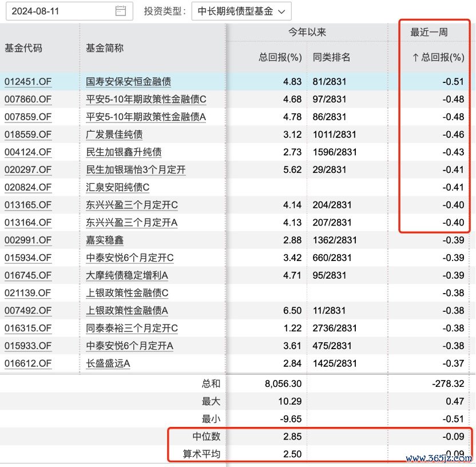Screen dimensions: 476x467
Task: Click the 2024-08-11 date input field
Action: (x=69, y=11)
